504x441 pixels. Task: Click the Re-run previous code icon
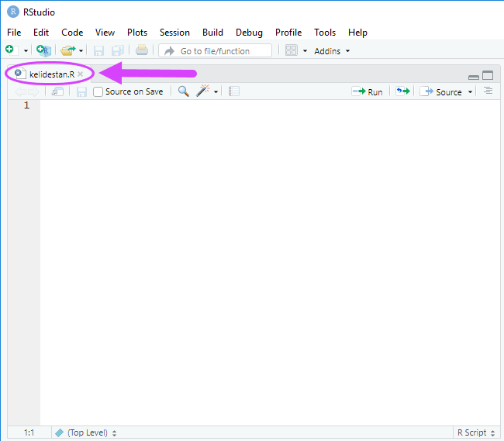(x=402, y=91)
